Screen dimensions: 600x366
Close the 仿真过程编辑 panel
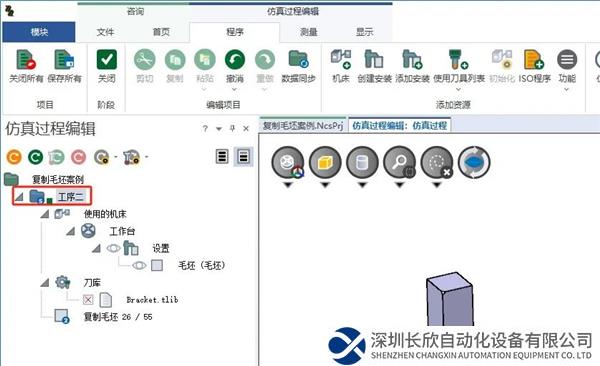[x=246, y=129]
